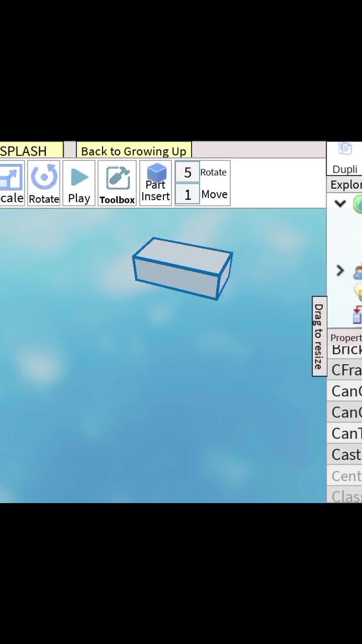Select the Scale tool icon
The width and height of the screenshot is (362, 644).
click(11, 183)
